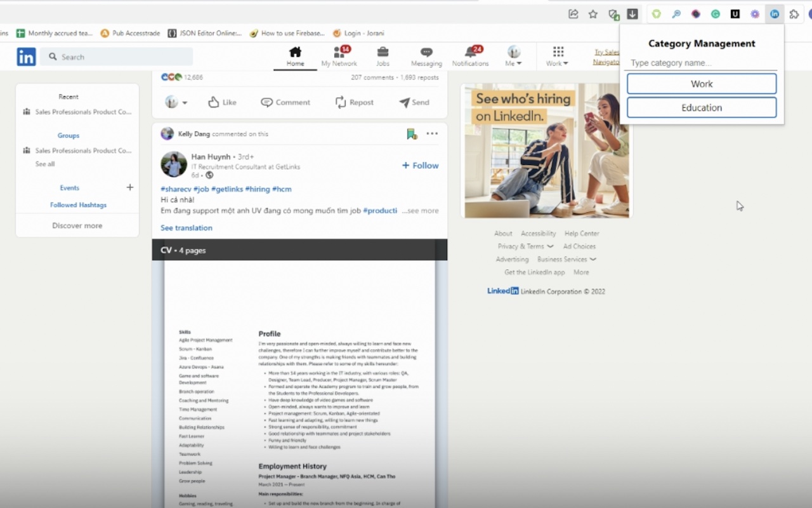Image resolution: width=812 pixels, height=508 pixels.
Task: Open the CV document preview page
Action: click(299, 384)
